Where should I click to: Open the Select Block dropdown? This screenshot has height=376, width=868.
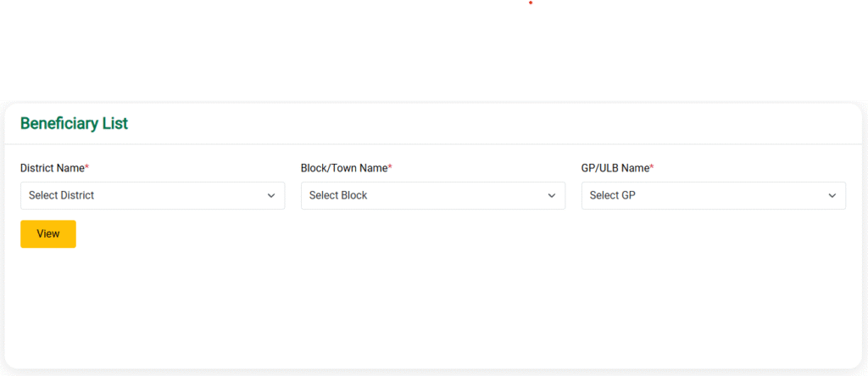[433, 196]
